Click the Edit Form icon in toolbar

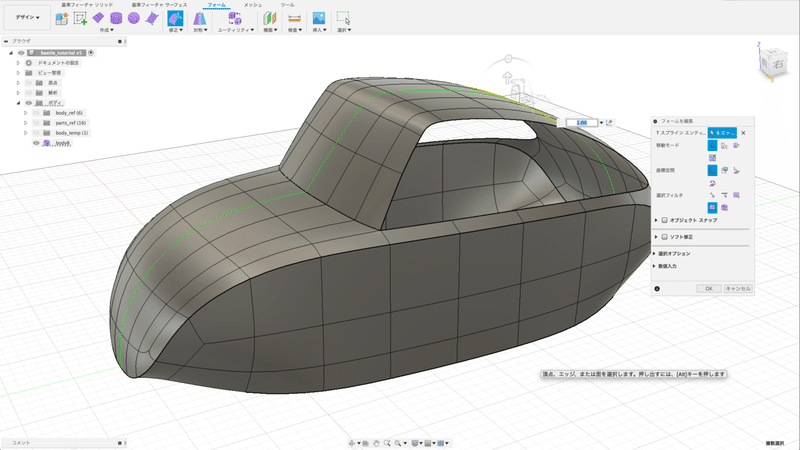click(175, 19)
